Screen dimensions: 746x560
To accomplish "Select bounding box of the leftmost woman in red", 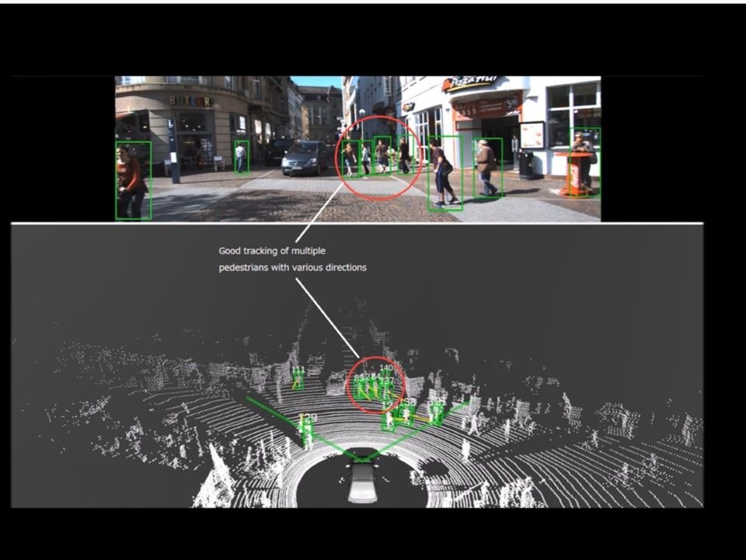I will [x=133, y=180].
